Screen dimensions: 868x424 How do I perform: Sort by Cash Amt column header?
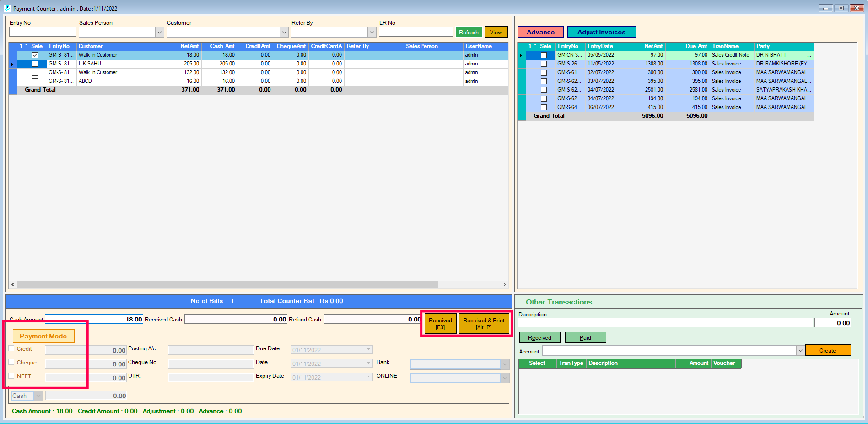click(x=219, y=46)
